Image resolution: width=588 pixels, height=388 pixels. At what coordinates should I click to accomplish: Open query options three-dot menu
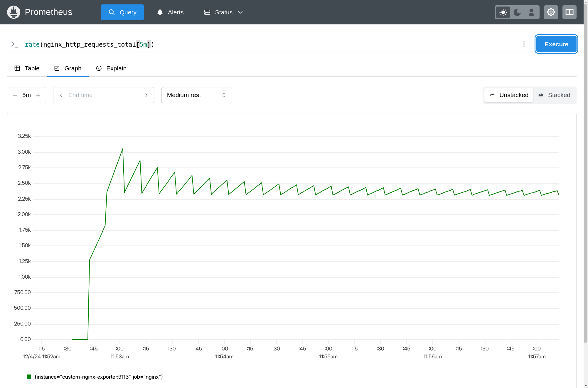pyautogui.click(x=524, y=44)
